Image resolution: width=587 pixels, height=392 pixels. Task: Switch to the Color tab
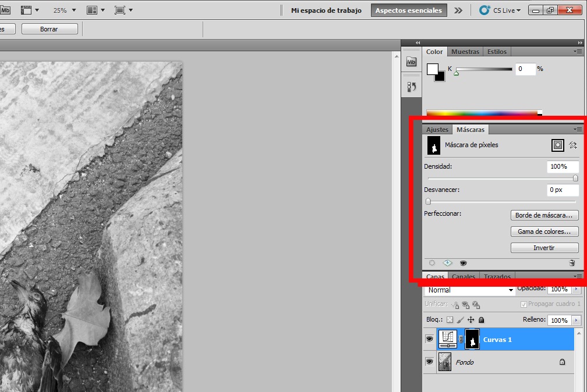pos(434,52)
